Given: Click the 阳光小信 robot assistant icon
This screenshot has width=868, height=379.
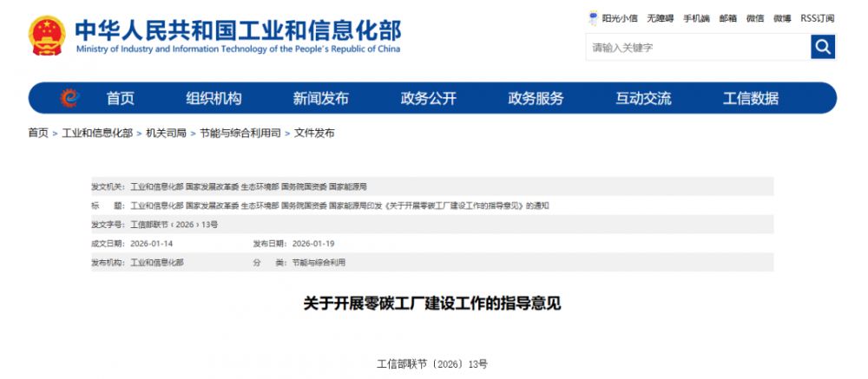Looking at the screenshot, I should (594, 17).
